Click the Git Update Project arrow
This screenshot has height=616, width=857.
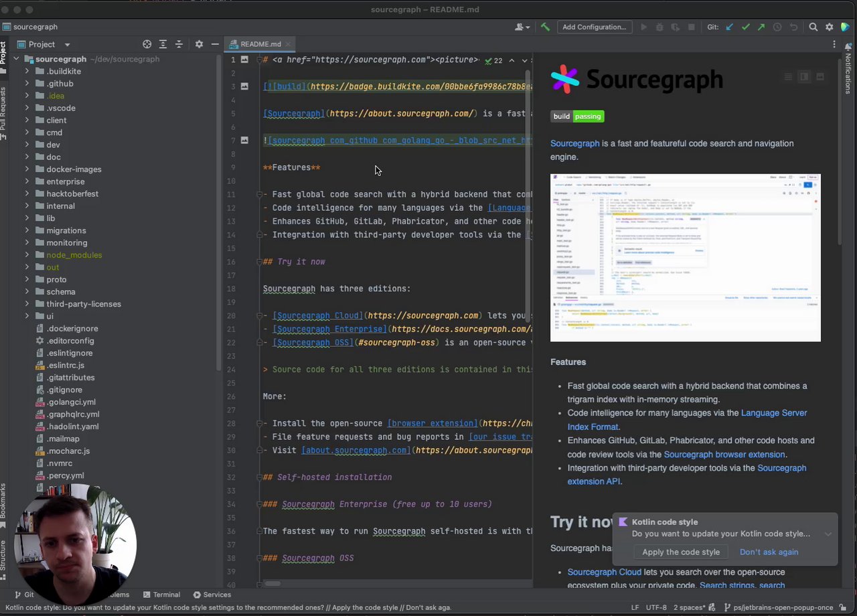pos(730,27)
